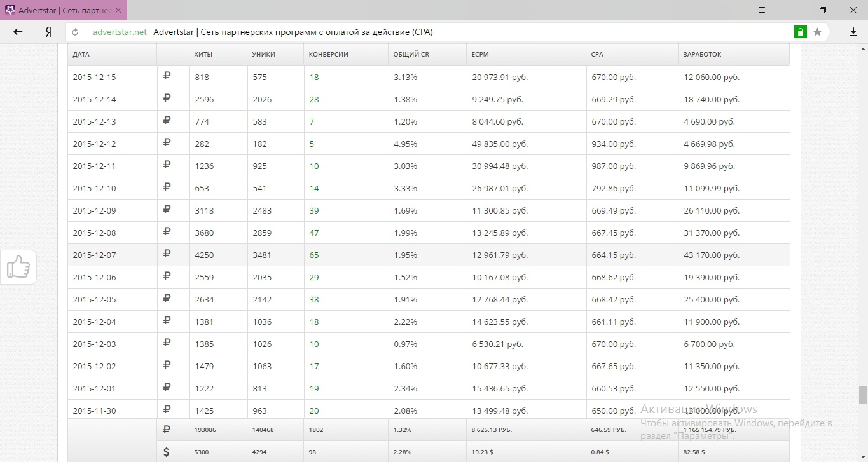
Task: Click the ruble icon in the 2015-12-10 row
Action: pos(167,187)
